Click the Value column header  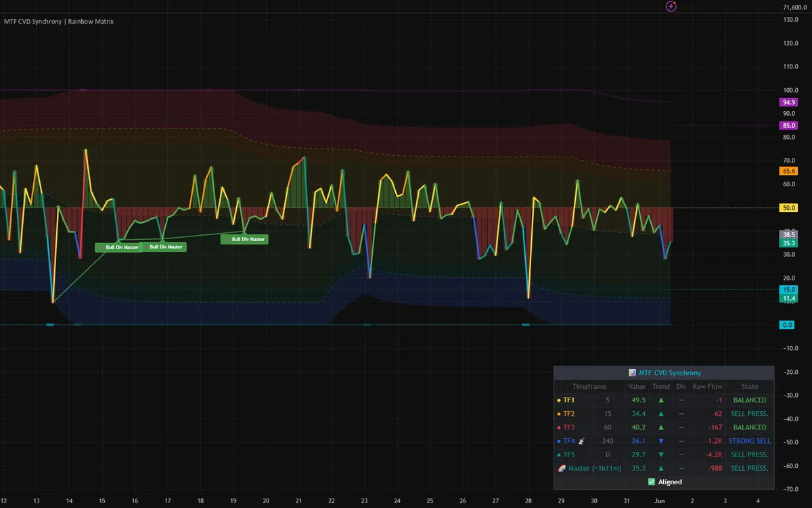pyautogui.click(x=637, y=387)
